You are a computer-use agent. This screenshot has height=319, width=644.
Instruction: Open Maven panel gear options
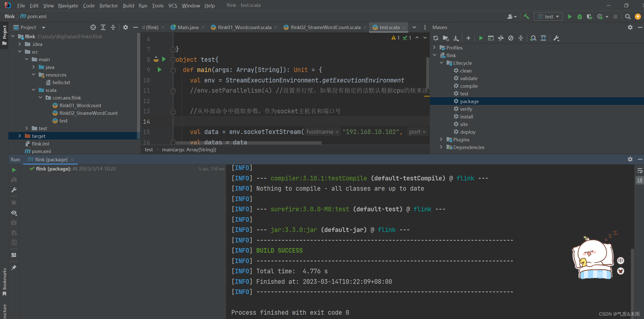click(630, 27)
